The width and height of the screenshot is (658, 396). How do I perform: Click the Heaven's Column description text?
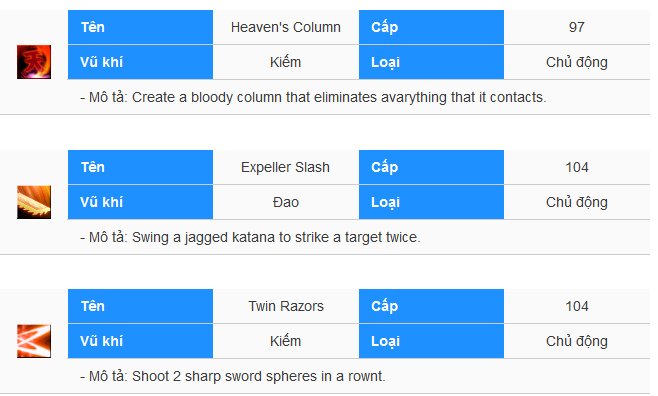click(x=313, y=97)
